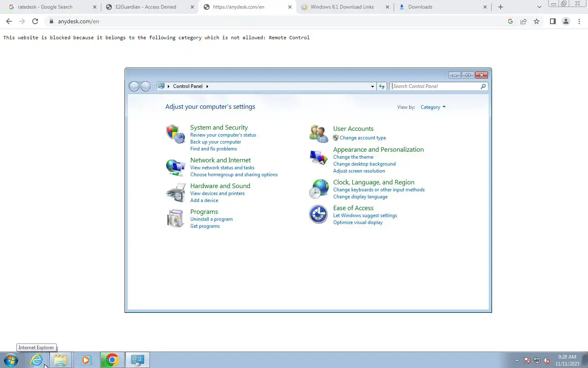Click the Control Panel back arrow button
588x368 pixels.
click(134, 86)
